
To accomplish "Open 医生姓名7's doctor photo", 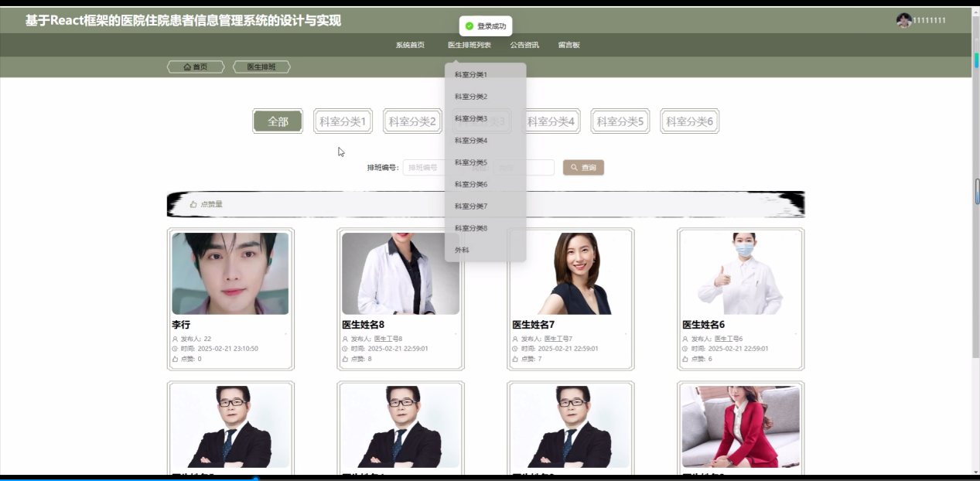I will [x=571, y=274].
